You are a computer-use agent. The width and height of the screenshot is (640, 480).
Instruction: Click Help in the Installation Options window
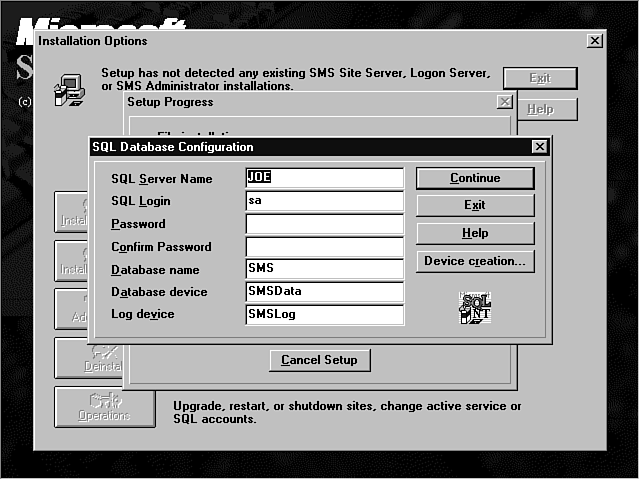click(540, 109)
